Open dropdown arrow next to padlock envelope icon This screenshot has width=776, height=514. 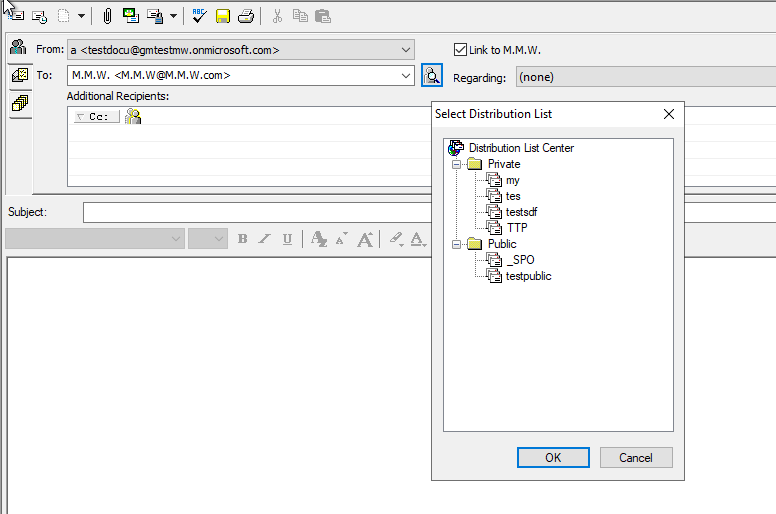[x=173, y=16]
